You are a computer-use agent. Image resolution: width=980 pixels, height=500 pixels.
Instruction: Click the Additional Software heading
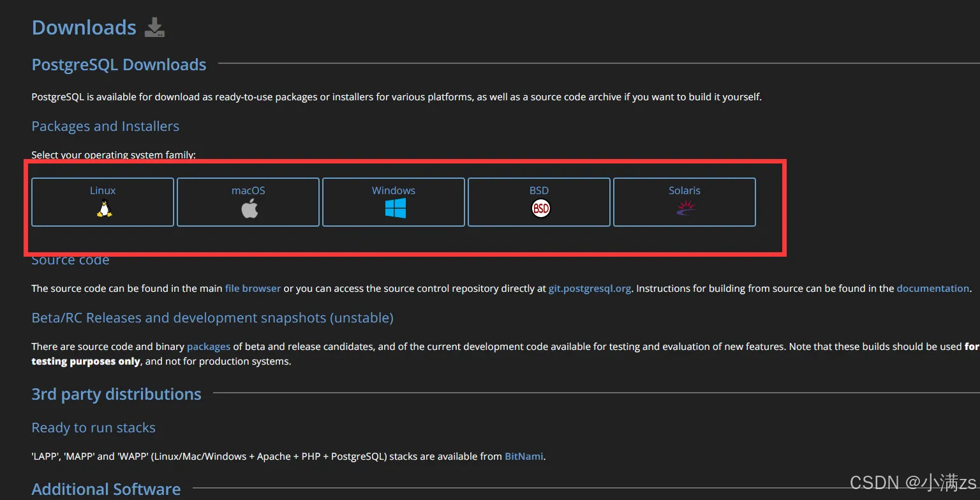(106, 489)
